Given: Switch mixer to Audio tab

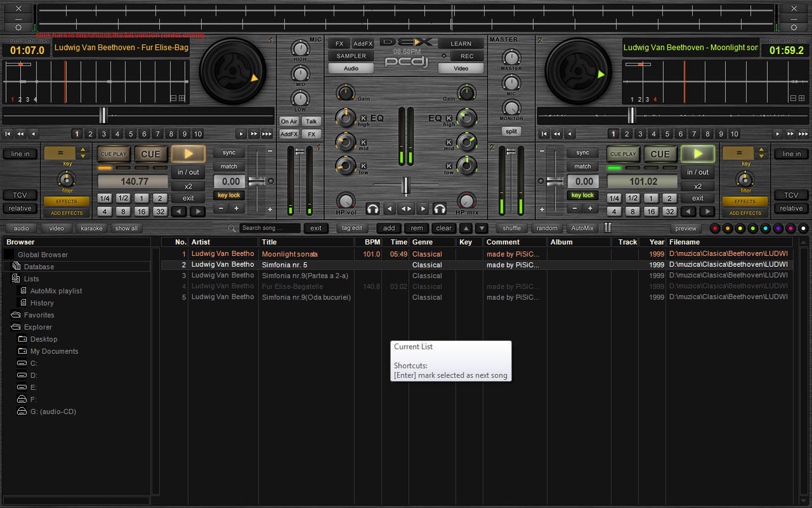Looking at the screenshot, I should click(x=351, y=68).
